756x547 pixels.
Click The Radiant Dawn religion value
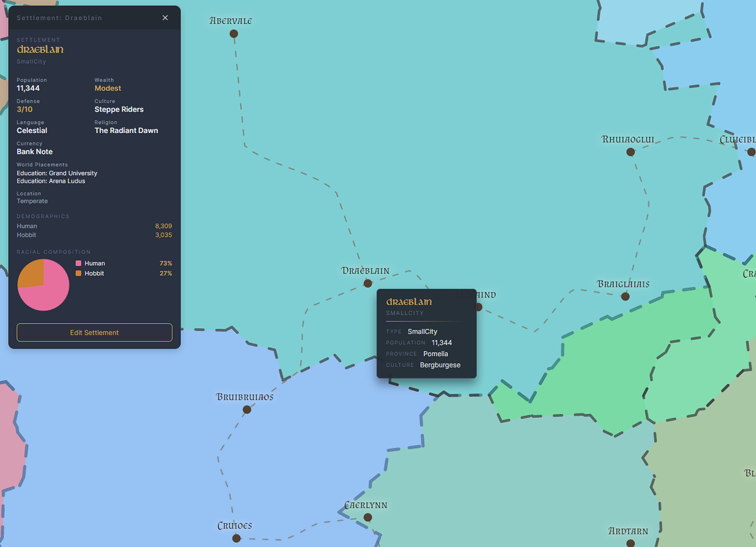(x=126, y=130)
